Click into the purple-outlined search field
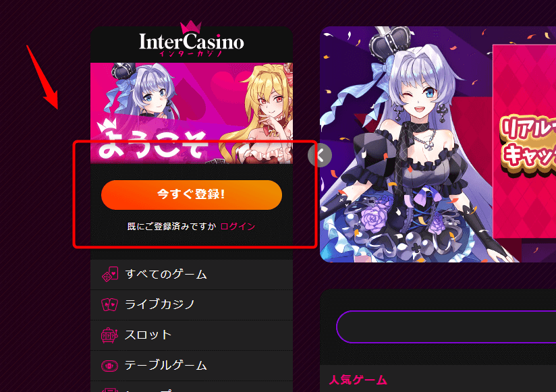Image resolution: width=556 pixels, height=392 pixels. [x=446, y=327]
